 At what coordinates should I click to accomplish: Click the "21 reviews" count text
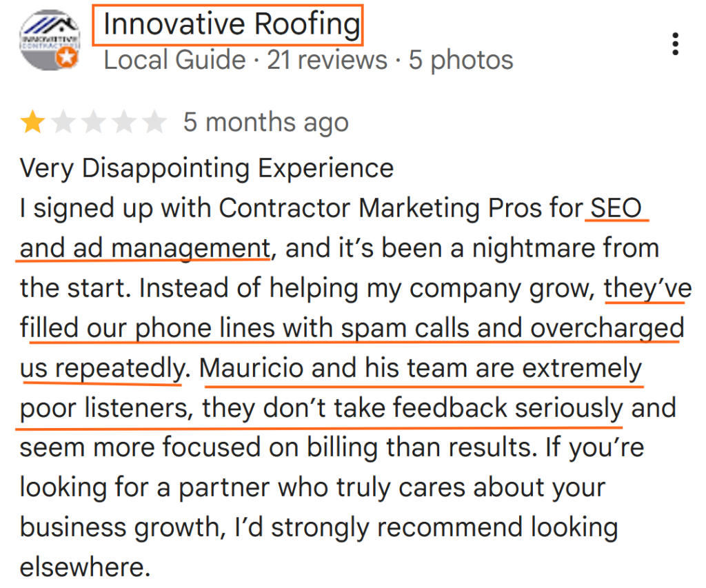[327, 60]
